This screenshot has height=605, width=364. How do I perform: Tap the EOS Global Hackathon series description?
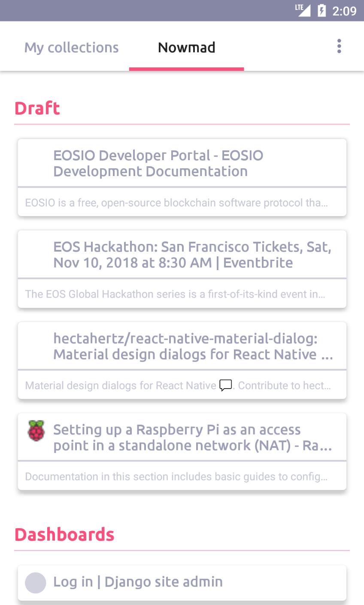pyautogui.click(x=175, y=294)
